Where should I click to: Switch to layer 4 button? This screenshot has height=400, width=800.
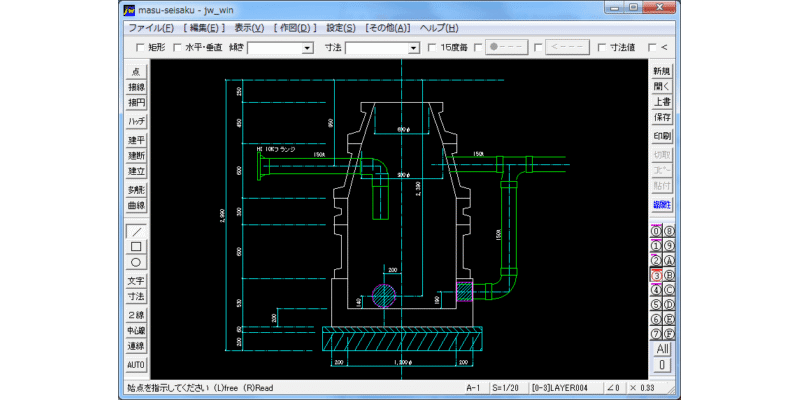656,290
